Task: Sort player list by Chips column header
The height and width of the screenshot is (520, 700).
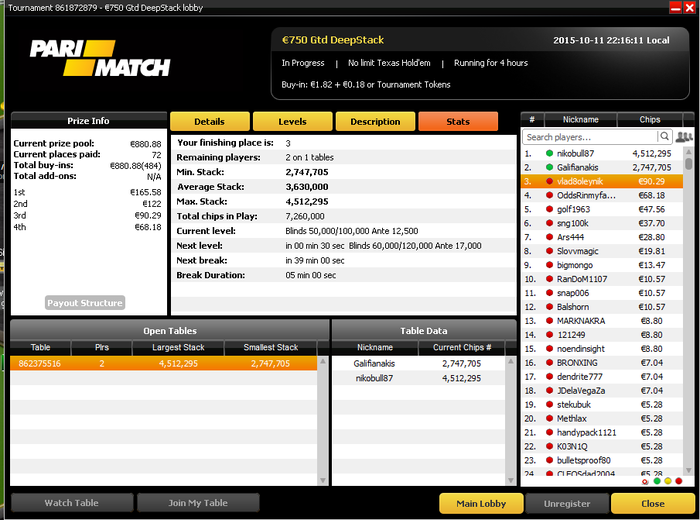Action: pos(650,120)
